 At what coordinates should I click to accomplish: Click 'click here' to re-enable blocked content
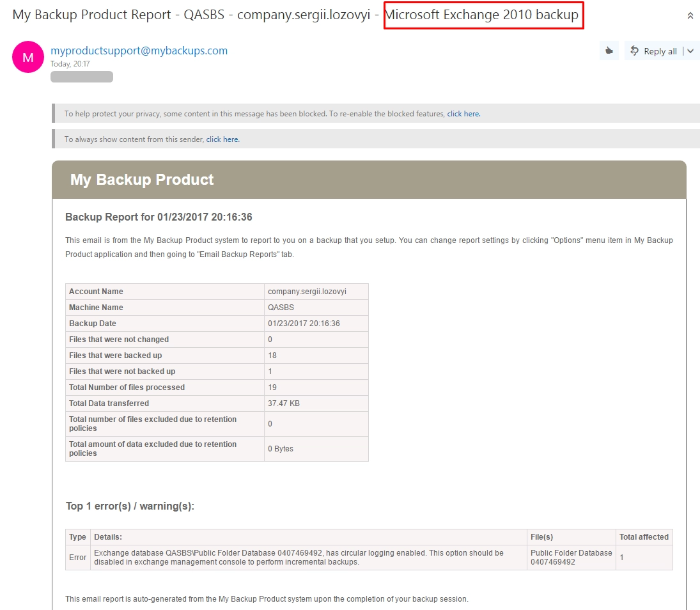tap(463, 114)
